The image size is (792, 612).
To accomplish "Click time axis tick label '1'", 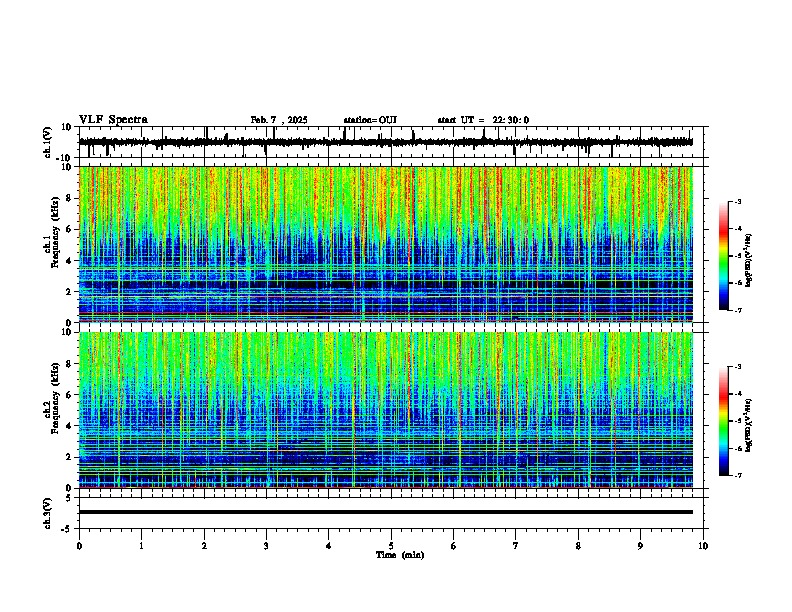I will pyautogui.click(x=141, y=546).
